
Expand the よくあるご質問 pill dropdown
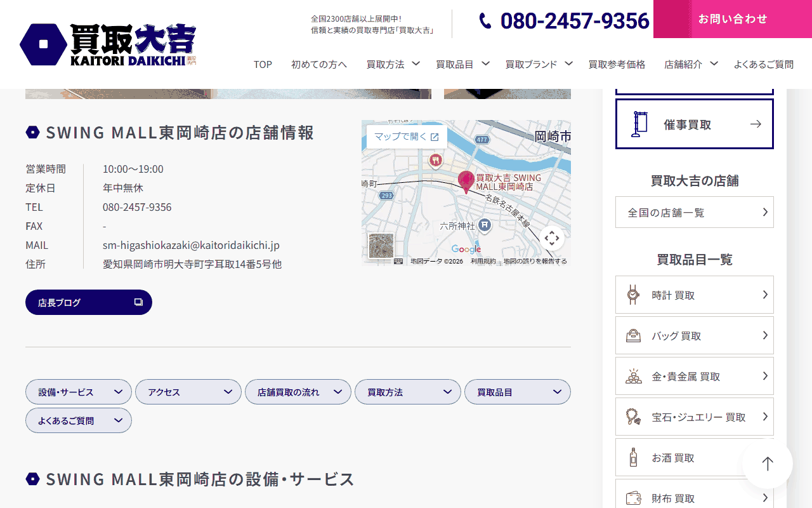[x=79, y=420]
